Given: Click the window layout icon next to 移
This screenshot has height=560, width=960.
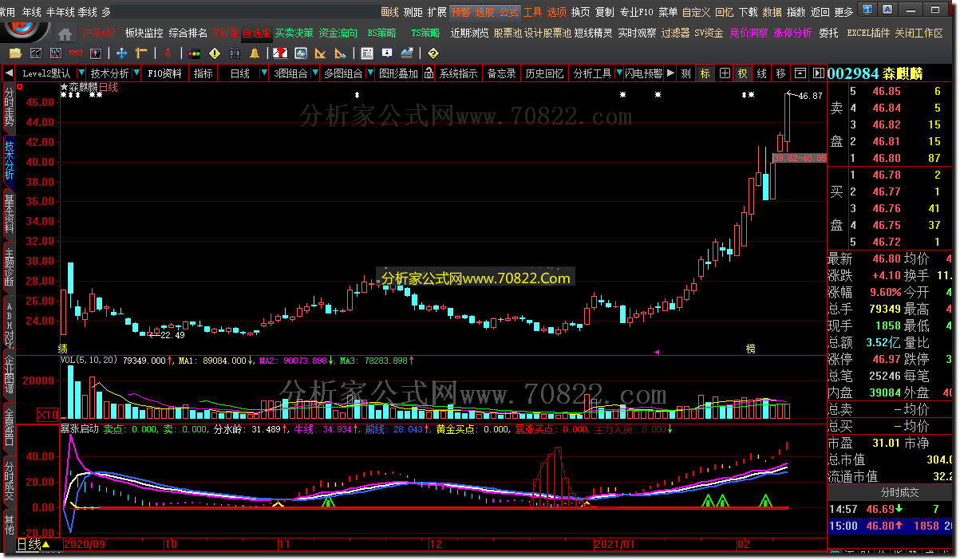Looking at the screenshot, I should click(800, 73).
